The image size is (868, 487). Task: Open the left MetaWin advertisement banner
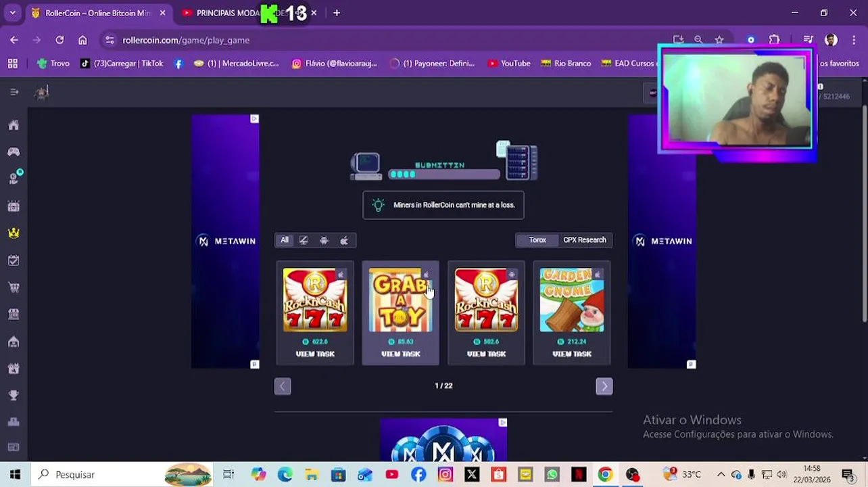click(x=225, y=241)
